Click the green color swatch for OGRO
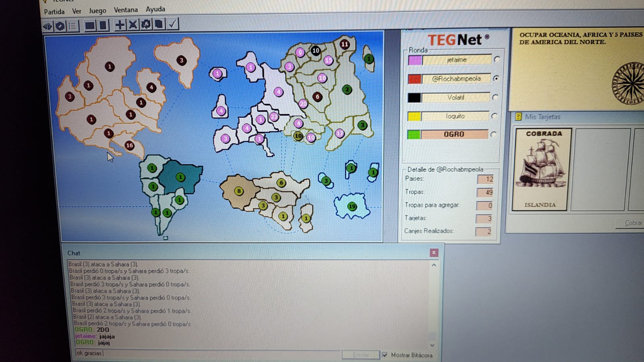Image resolution: width=644 pixels, height=362 pixels. (414, 134)
